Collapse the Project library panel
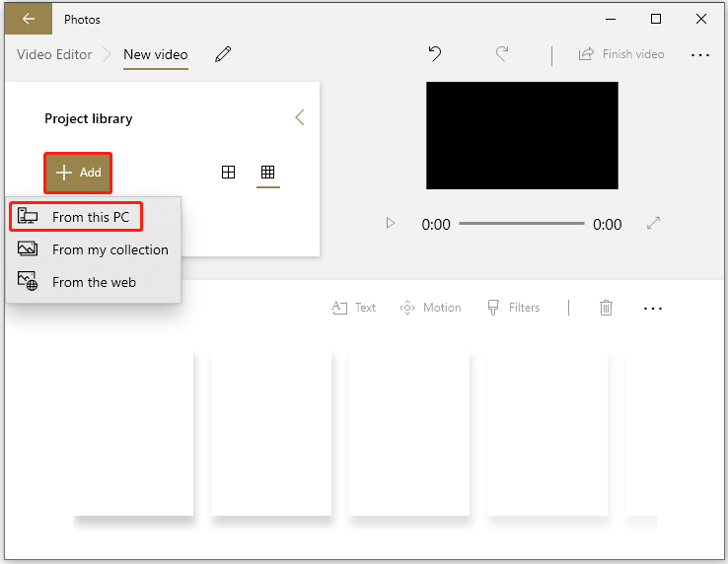This screenshot has height=564, width=728. point(300,117)
